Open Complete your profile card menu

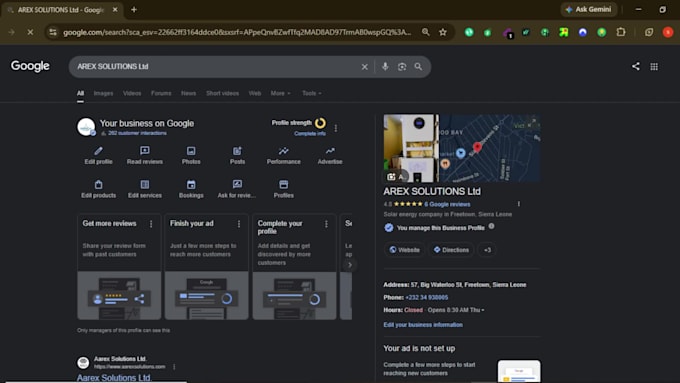(326, 224)
